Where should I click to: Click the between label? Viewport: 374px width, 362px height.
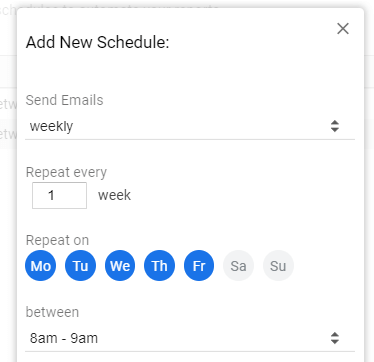click(x=52, y=312)
